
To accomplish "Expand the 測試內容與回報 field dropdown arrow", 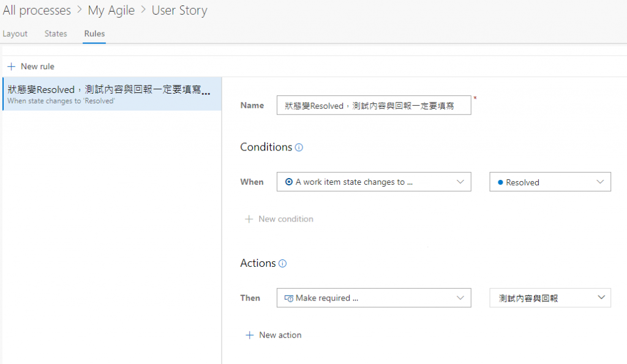I will [601, 297].
